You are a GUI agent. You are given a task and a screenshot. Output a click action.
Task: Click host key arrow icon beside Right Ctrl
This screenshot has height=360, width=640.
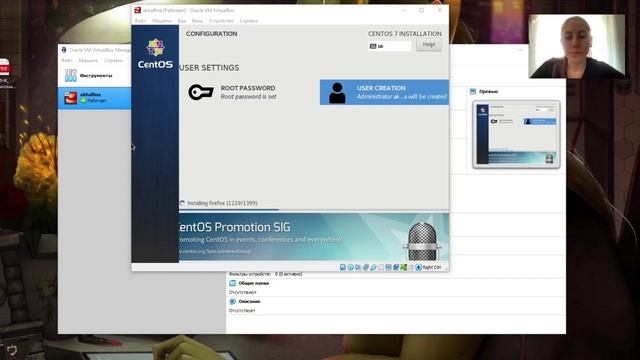418,267
